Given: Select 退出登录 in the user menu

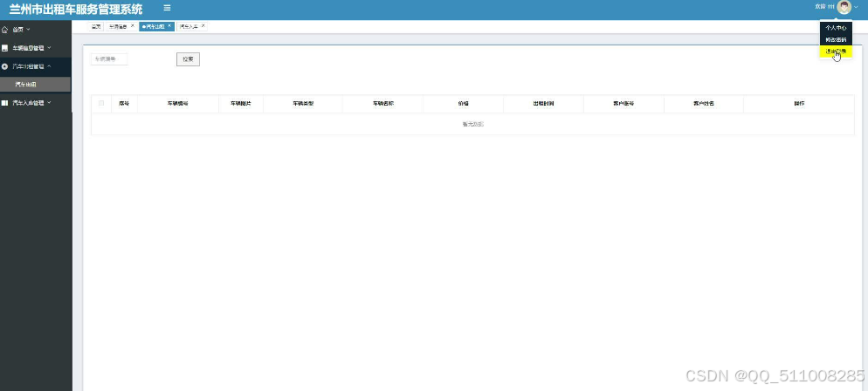Looking at the screenshot, I should pos(836,51).
